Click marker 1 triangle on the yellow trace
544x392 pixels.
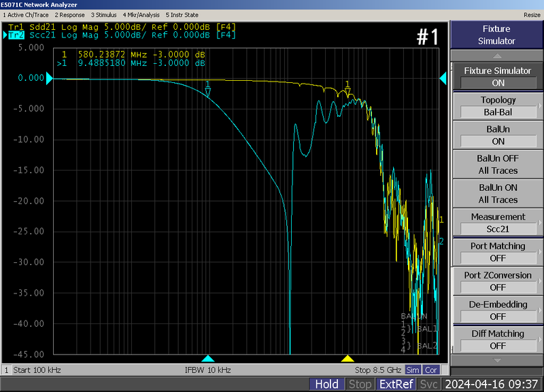(x=347, y=89)
